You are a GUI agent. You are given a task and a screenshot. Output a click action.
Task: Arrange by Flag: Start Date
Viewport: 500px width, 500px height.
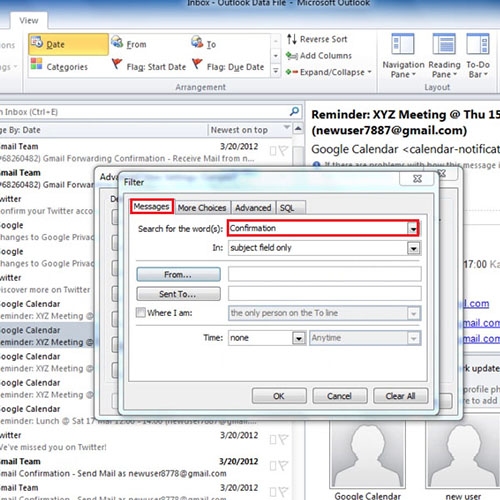[149, 66]
